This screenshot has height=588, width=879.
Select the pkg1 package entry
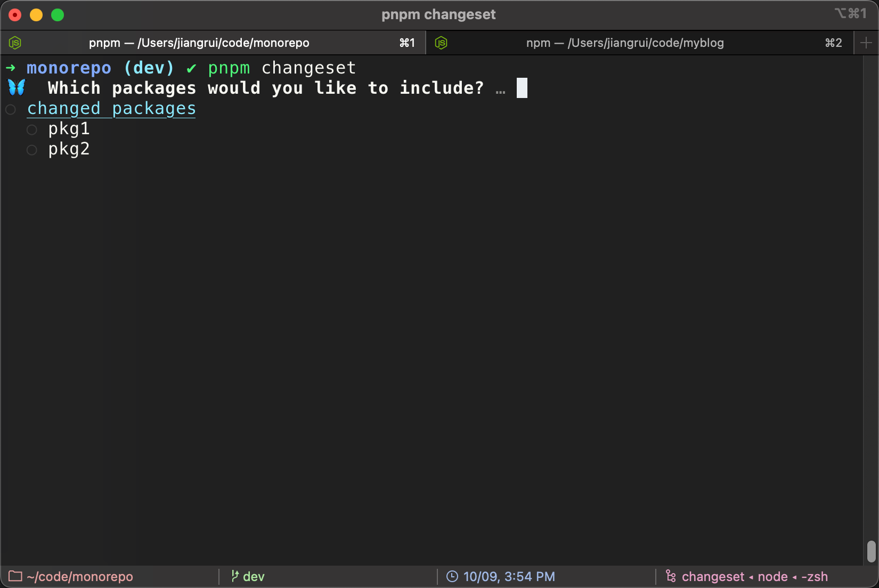(x=69, y=129)
